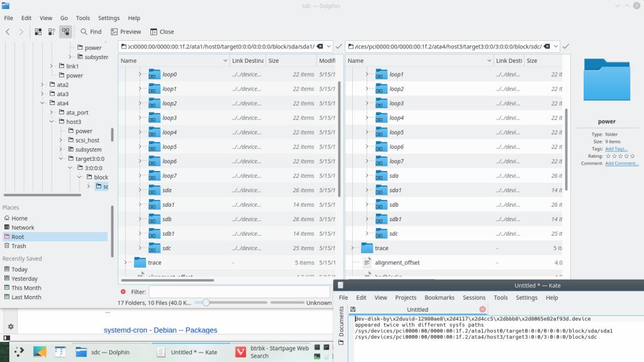
Task: Open the Tools menu in Dolphin
Action: point(83,18)
